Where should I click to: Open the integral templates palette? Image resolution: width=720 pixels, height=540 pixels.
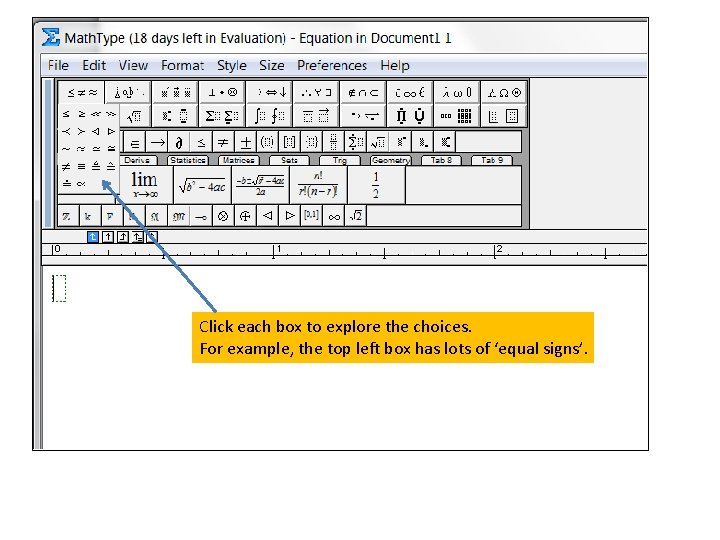pyautogui.click(x=269, y=116)
